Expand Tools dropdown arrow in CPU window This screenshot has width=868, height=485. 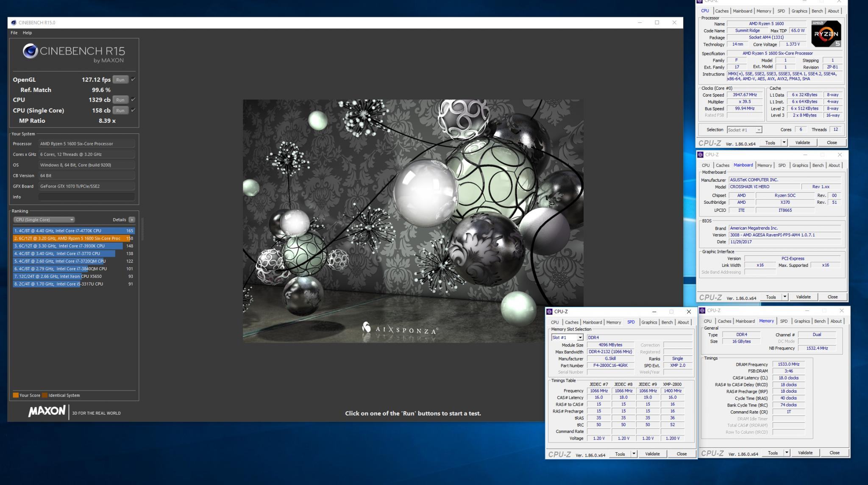[x=784, y=143]
